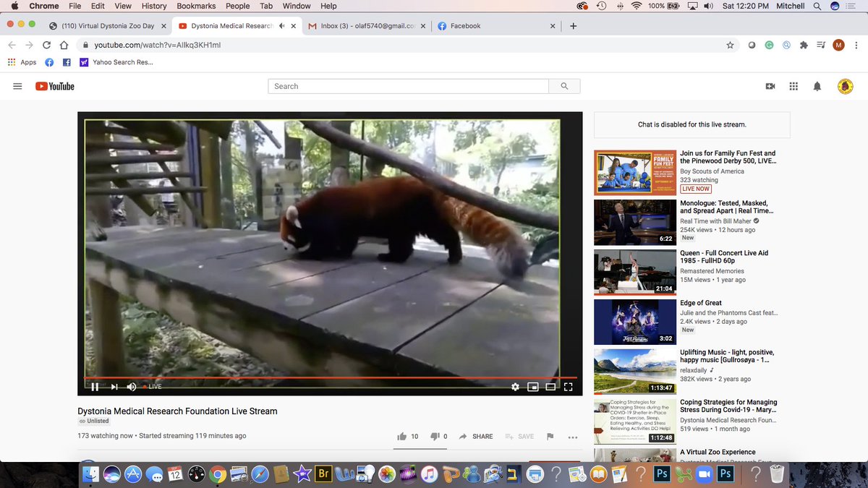Open volume control in menu bar
868x488 pixels.
(708, 6)
